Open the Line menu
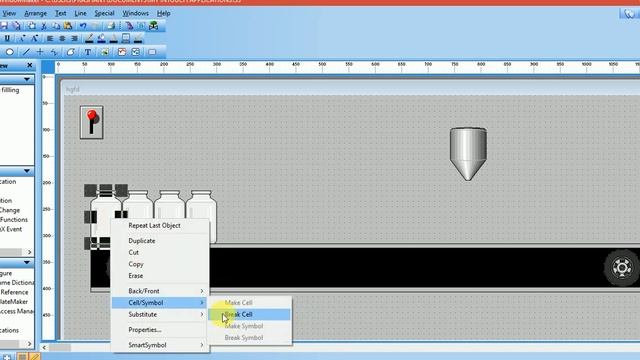The height and width of the screenshot is (360, 640). pos(80,13)
